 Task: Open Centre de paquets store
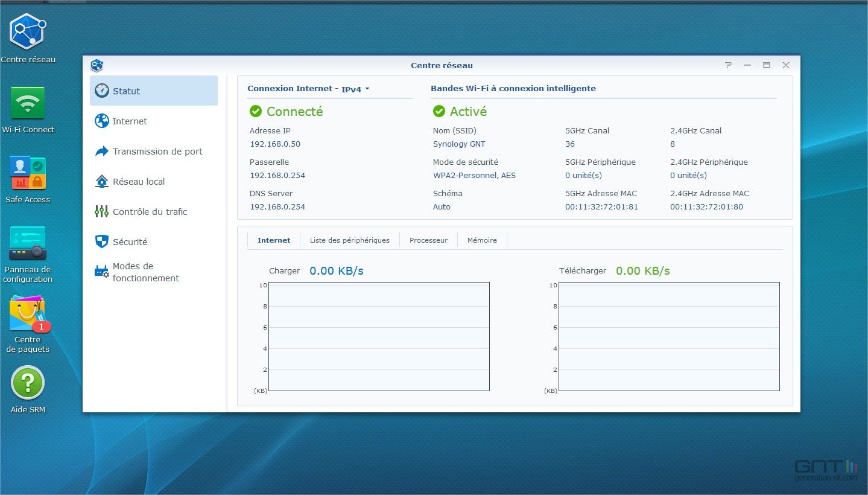pos(28,314)
